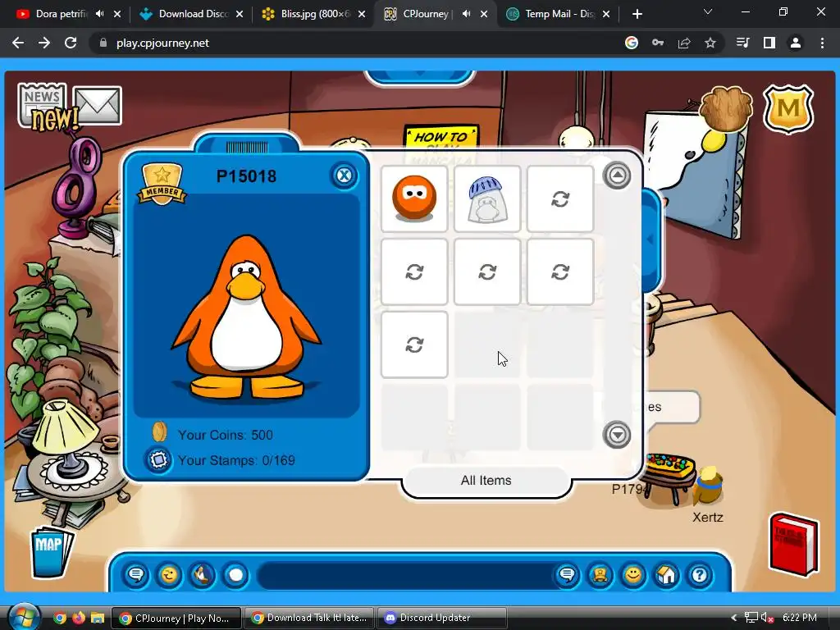Open the tab search chevron
The image size is (840, 630).
(708, 11)
